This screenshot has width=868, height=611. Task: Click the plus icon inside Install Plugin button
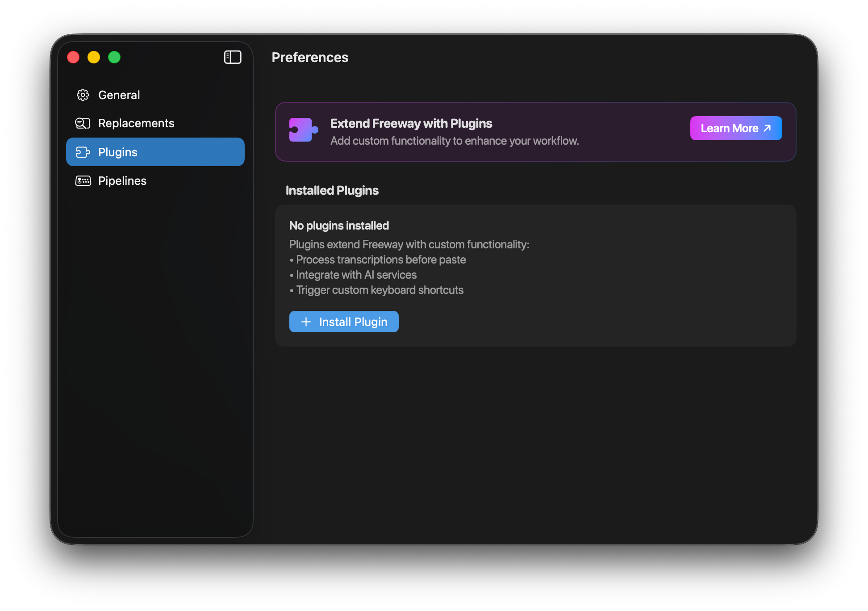[x=306, y=322]
